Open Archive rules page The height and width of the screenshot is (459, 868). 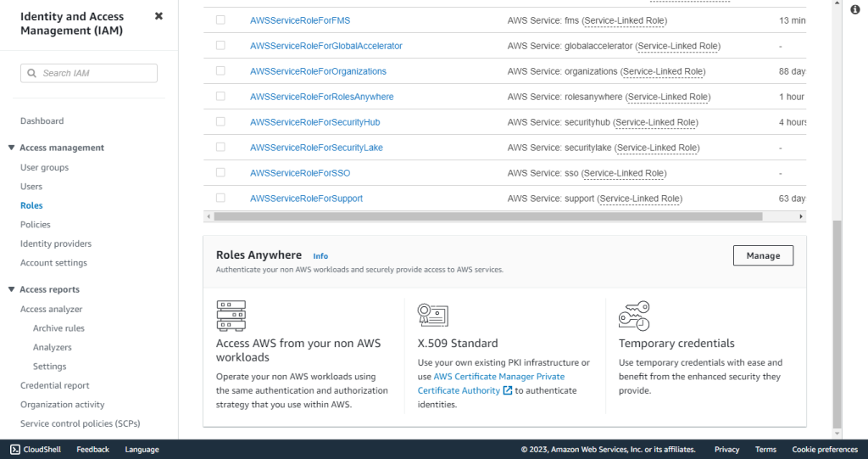click(x=58, y=328)
